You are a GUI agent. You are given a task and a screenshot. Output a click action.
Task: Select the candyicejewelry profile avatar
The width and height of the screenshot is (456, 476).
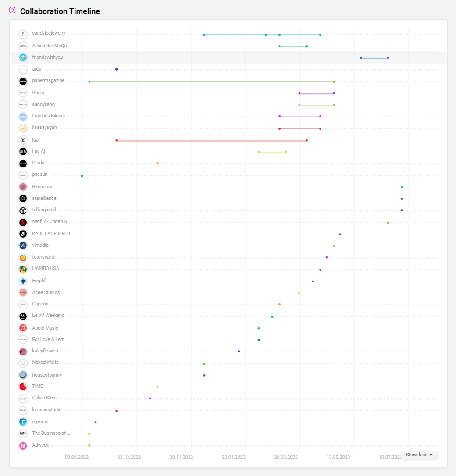coord(22,33)
